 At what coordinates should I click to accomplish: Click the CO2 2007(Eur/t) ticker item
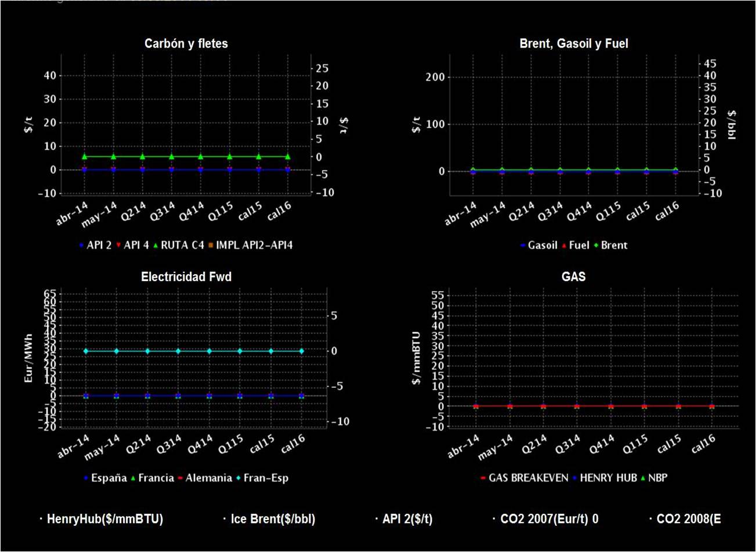(x=545, y=520)
